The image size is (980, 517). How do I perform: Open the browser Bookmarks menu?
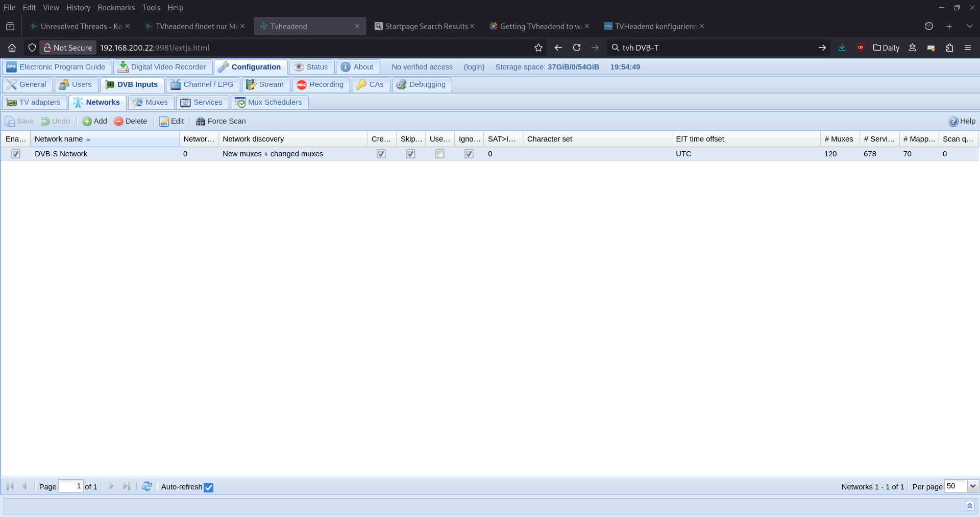[x=116, y=8]
